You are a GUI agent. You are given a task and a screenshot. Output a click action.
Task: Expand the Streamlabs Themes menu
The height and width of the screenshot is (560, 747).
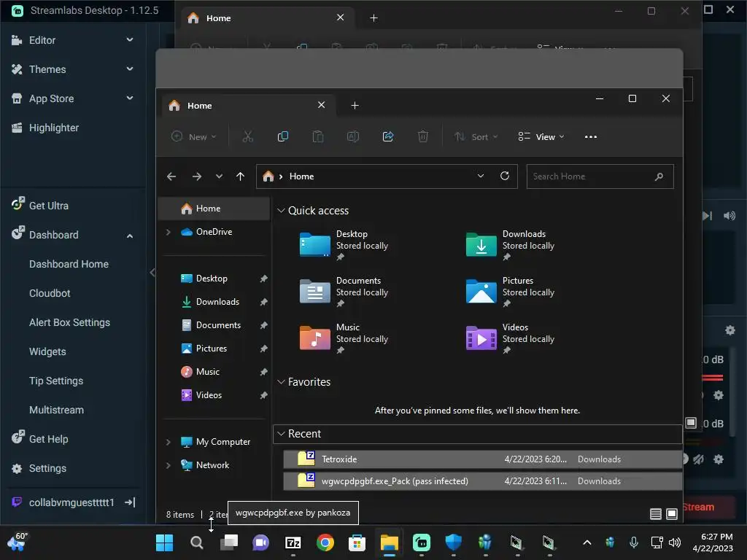130,69
